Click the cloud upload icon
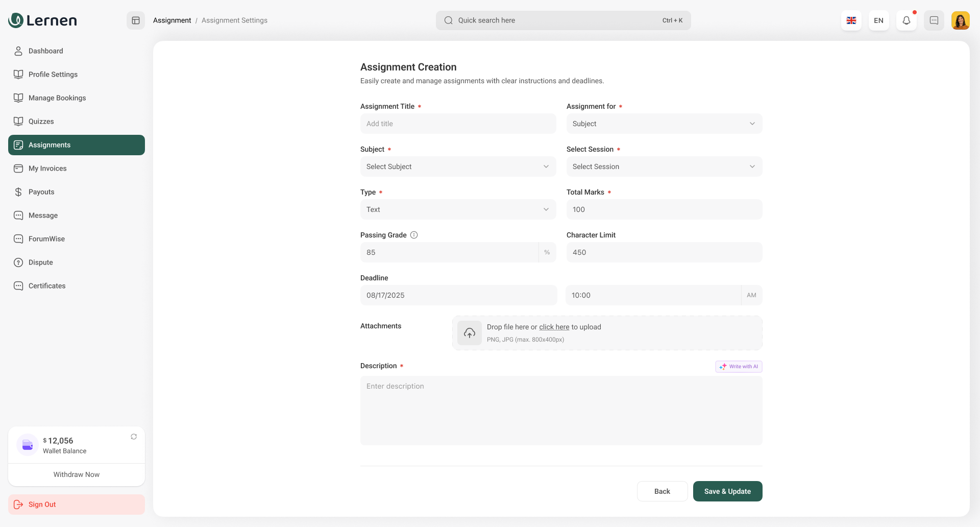Viewport: 980px width, 527px height. point(469,333)
